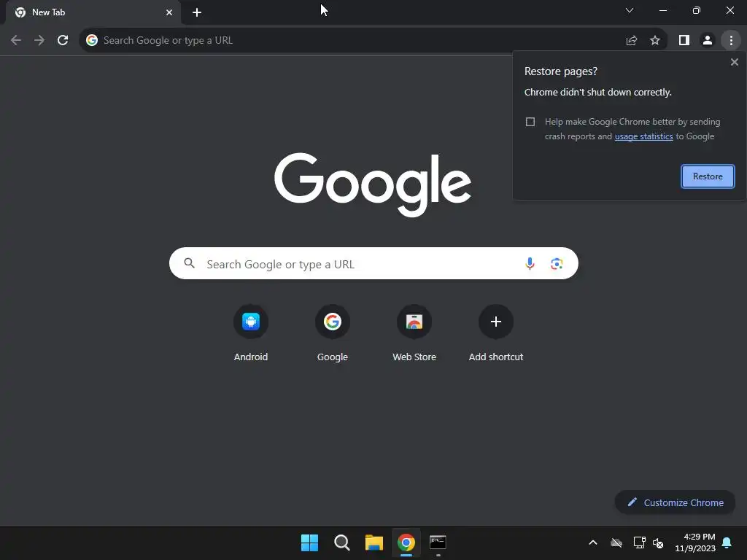747x560 pixels.
Task: Click the Google icon in the address bar
Action: 91,40
